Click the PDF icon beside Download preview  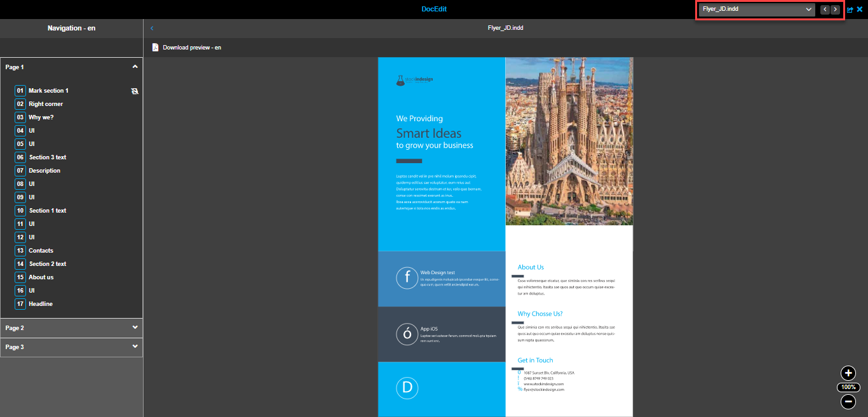pos(154,47)
